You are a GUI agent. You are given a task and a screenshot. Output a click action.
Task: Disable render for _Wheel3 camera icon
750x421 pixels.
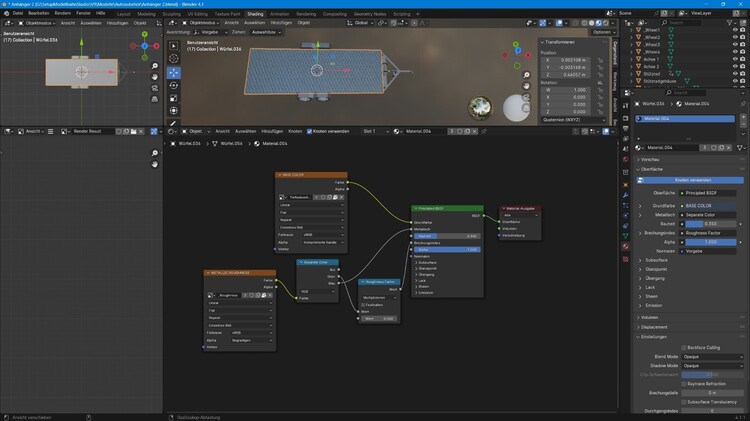tap(743, 44)
